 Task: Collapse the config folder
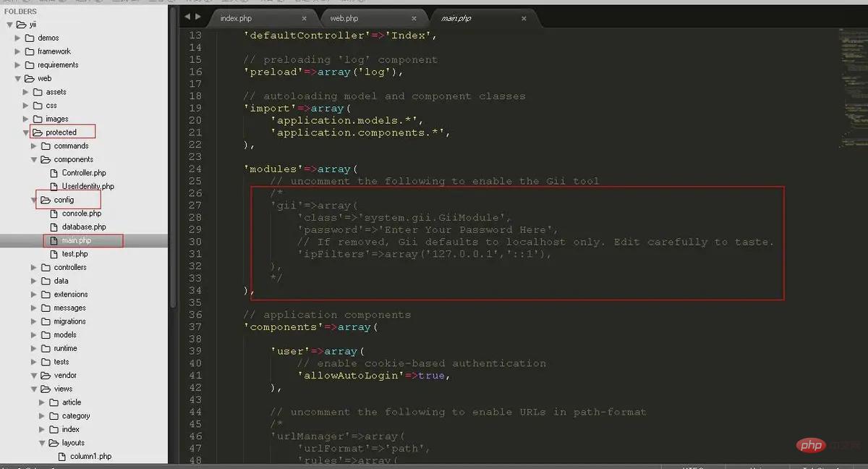click(x=33, y=200)
